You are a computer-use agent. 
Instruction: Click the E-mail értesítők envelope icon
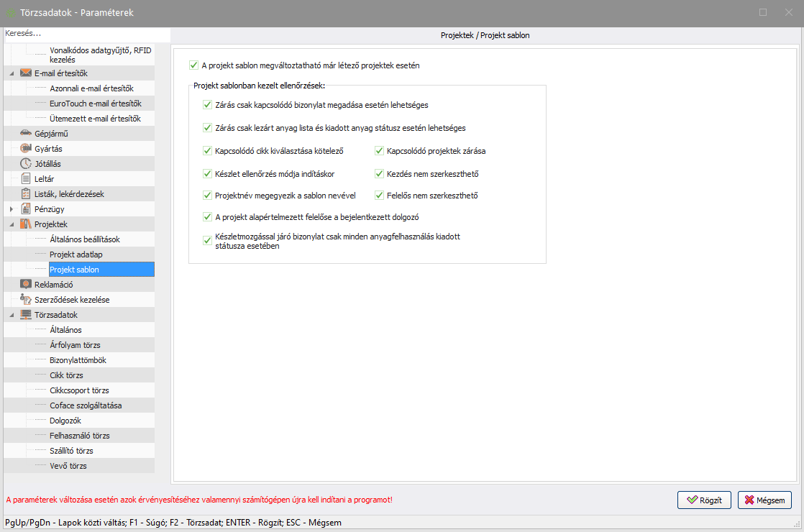click(x=26, y=73)
